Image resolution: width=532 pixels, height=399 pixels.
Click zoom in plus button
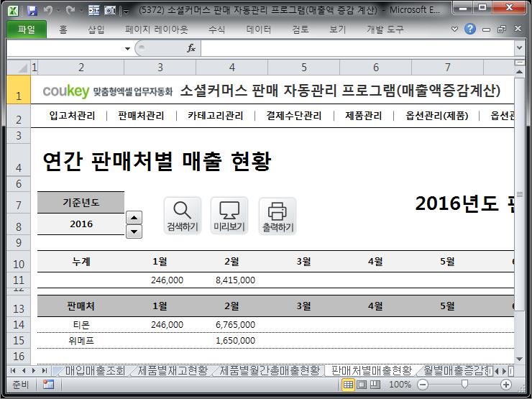pyautogui.click(x=506, y=385)
